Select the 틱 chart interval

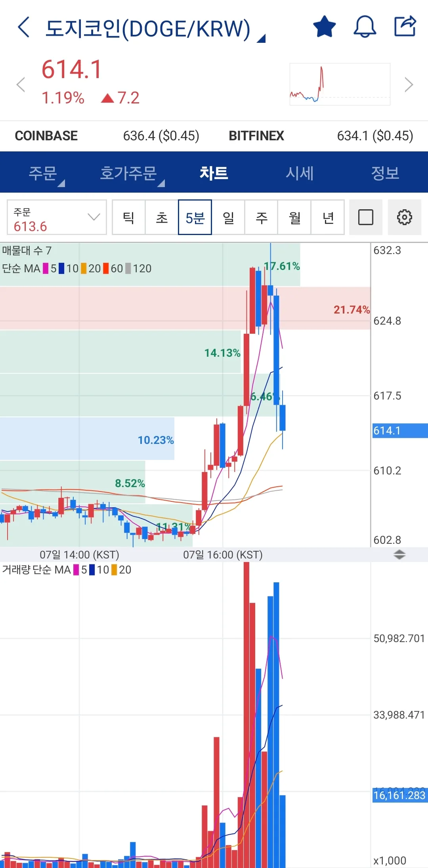(x=129, y=217)
